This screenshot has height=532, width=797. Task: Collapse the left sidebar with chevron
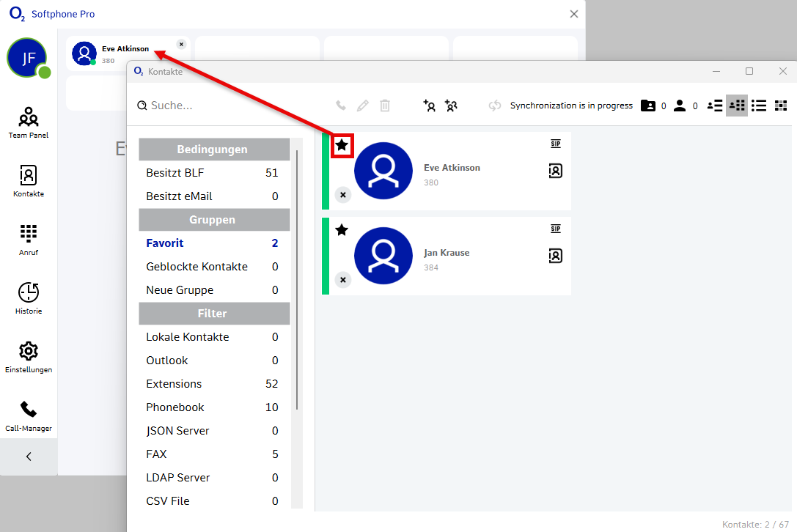pos(29,457)
